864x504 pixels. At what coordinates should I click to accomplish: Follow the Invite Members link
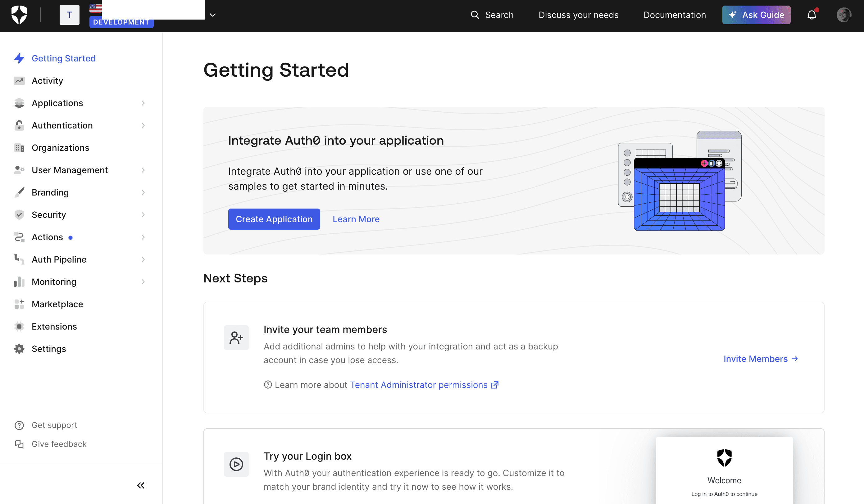pyautogui.click(x=761, y=359)
